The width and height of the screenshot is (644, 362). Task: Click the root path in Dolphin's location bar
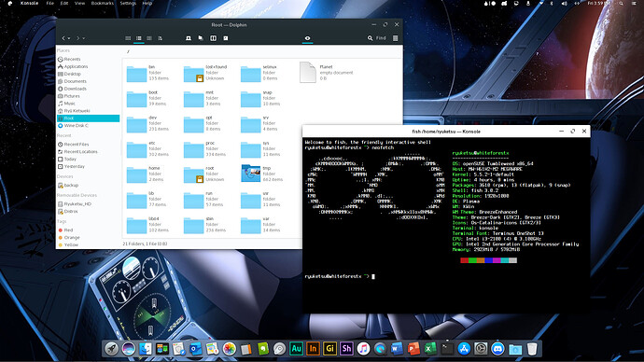pyautogui.click(x=128, y=51)
